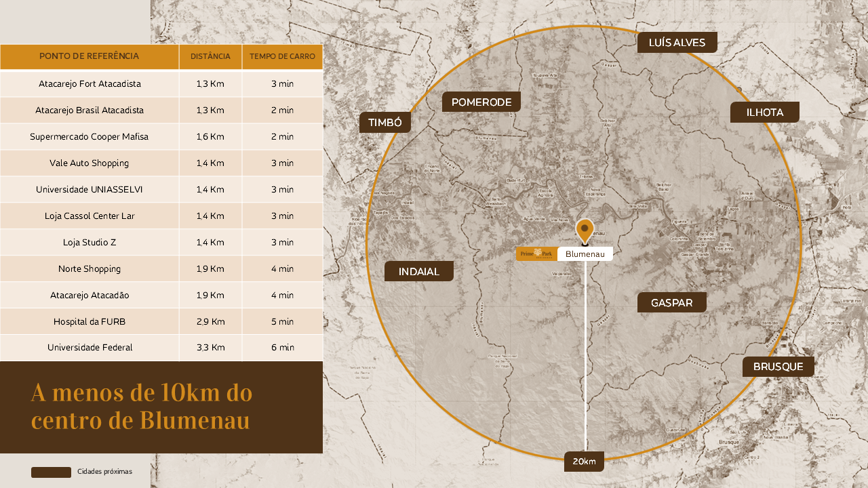Click the 5 min drive time value
The width and height of the screenshot is (868, 488).
point(282,322)
